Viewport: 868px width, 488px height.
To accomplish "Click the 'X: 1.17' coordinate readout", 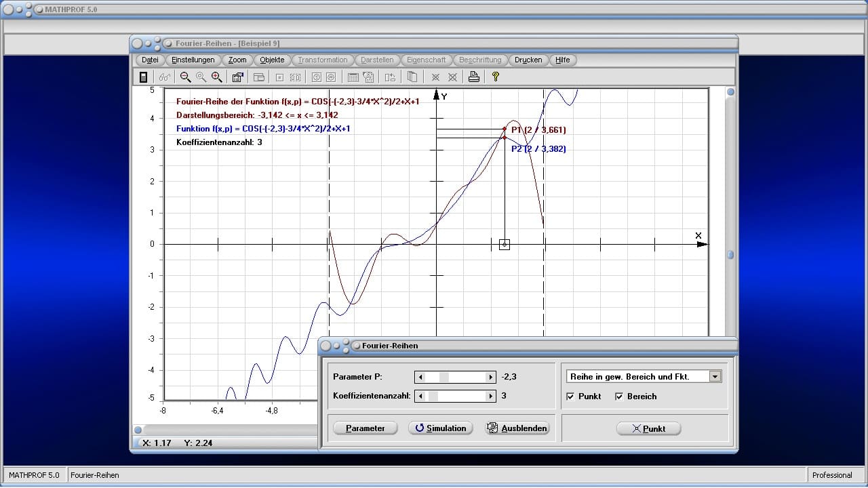I will [156, 443].
